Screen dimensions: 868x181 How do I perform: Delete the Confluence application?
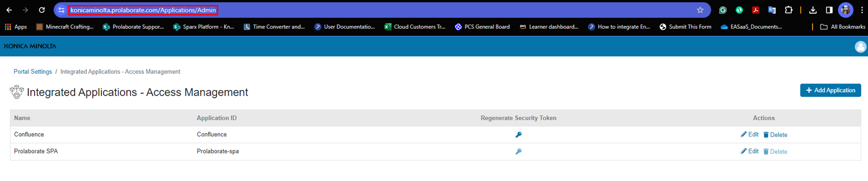click(x=775, y=135)
